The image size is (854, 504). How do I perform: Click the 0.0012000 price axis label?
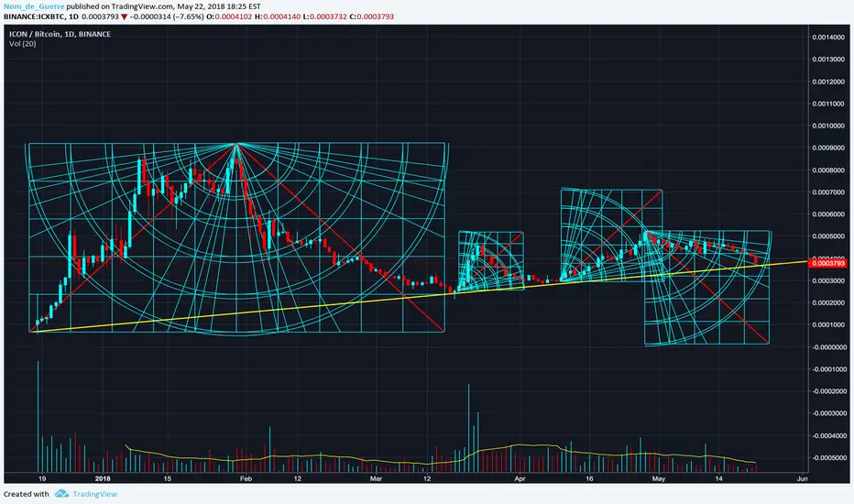point(827,82)
